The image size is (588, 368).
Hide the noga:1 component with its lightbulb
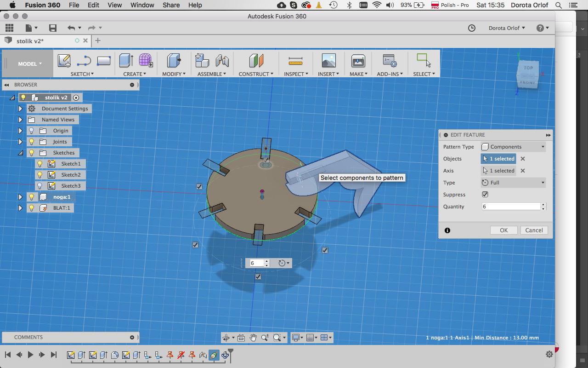(32, 196)
